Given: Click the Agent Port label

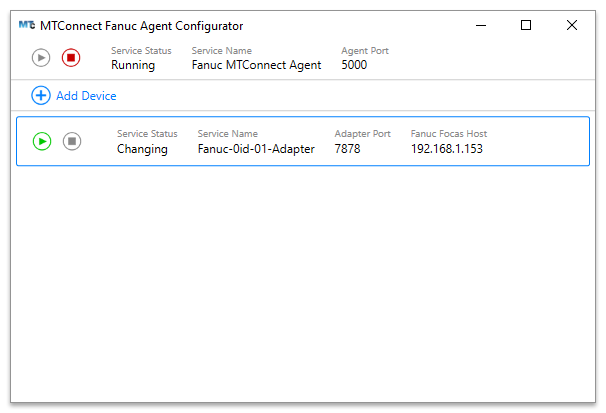Looking at the screenshot, I should [365, 51].
